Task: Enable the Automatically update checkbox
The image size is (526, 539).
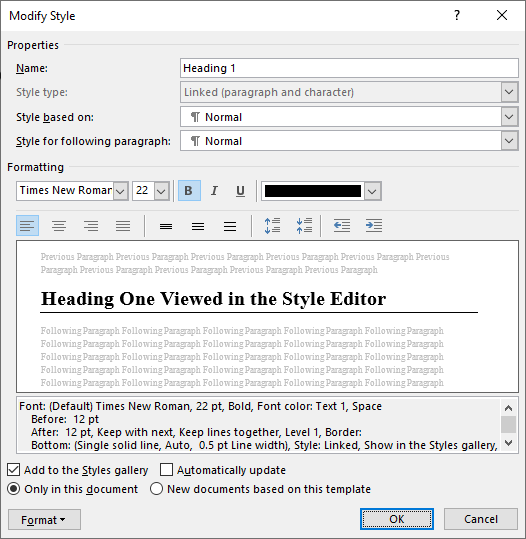Action: point(166,470)
